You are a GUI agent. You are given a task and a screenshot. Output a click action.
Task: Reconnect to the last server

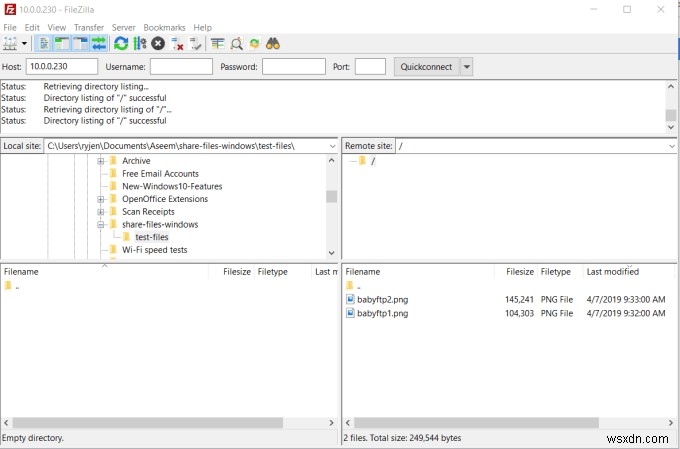pyautogui.click(x=196, y=44)
